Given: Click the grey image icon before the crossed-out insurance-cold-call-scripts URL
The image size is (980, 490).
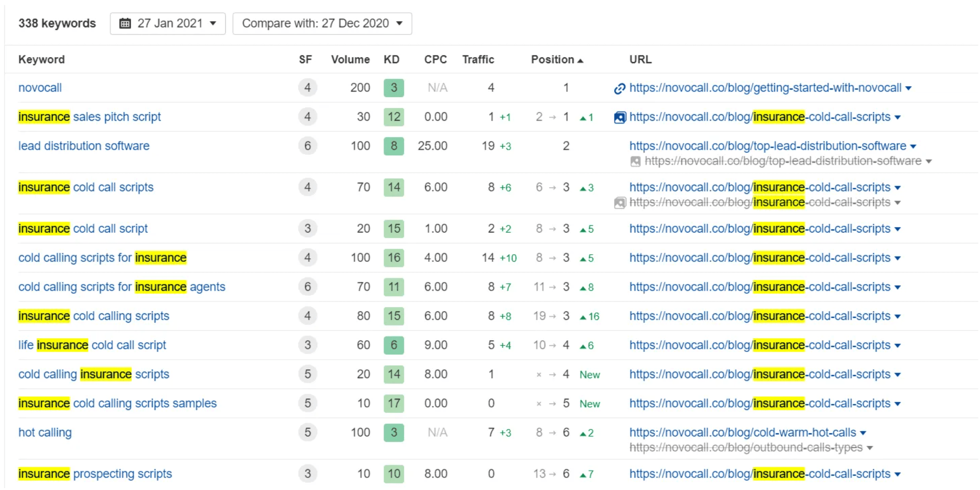Looking at the screenshot, I should click(620, 203).
